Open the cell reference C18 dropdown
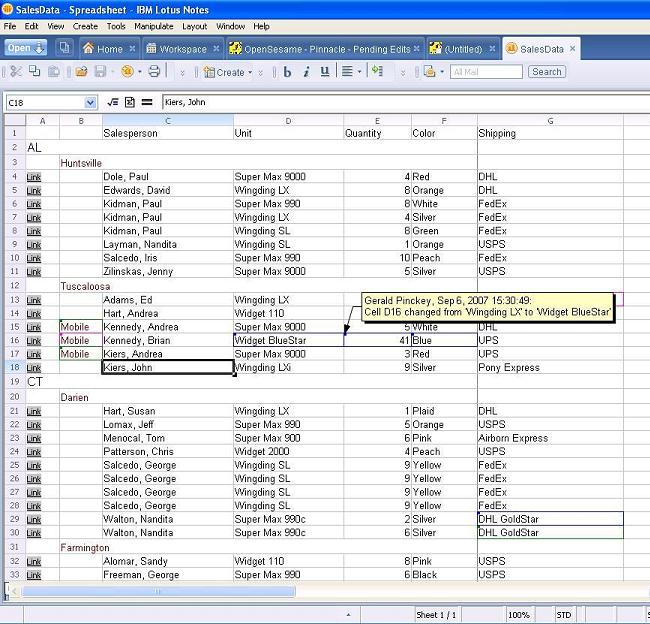 (91, 102)
